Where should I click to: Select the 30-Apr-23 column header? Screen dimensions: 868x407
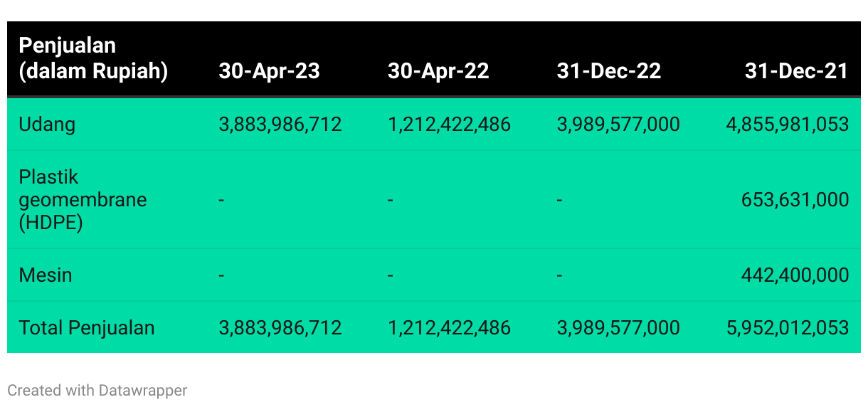click(269, 71)
